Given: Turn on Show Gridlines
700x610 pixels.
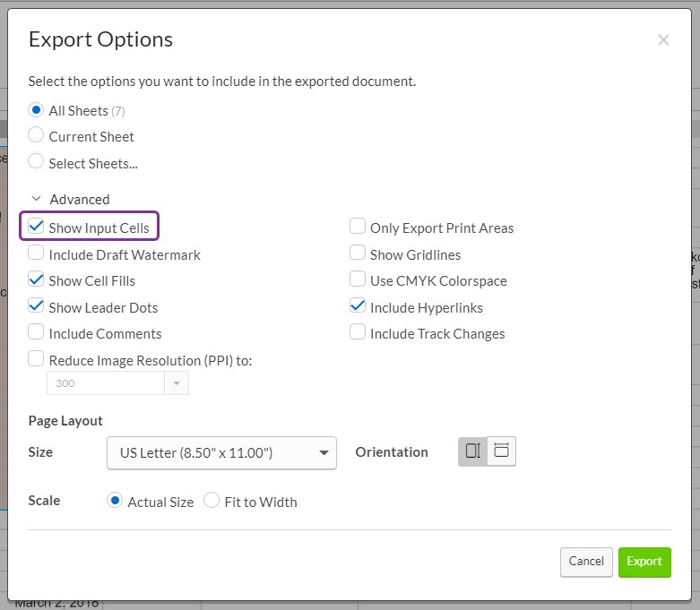Looking at the screenshot, I should point(358,254).
